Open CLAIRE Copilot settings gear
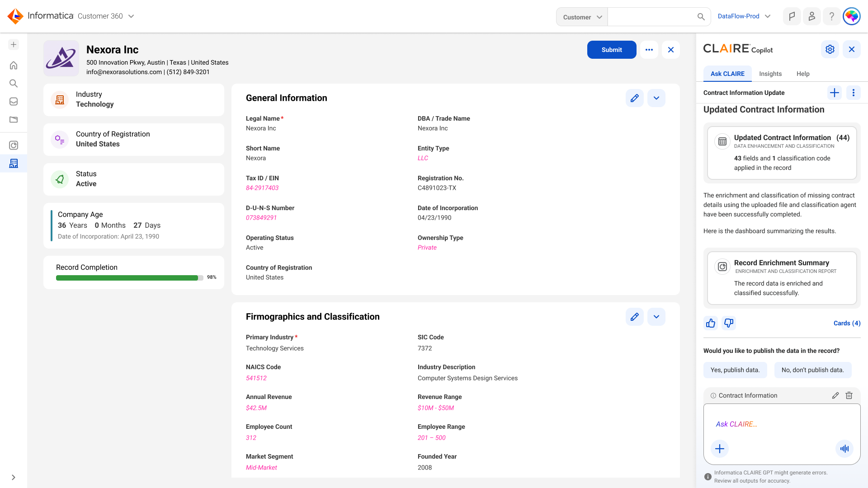 (x=830, y=49)
